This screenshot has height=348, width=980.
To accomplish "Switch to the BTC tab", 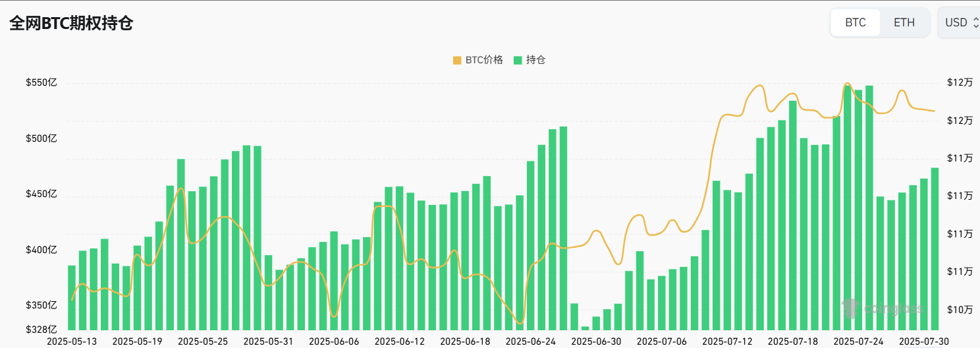I will coord(855,22).
